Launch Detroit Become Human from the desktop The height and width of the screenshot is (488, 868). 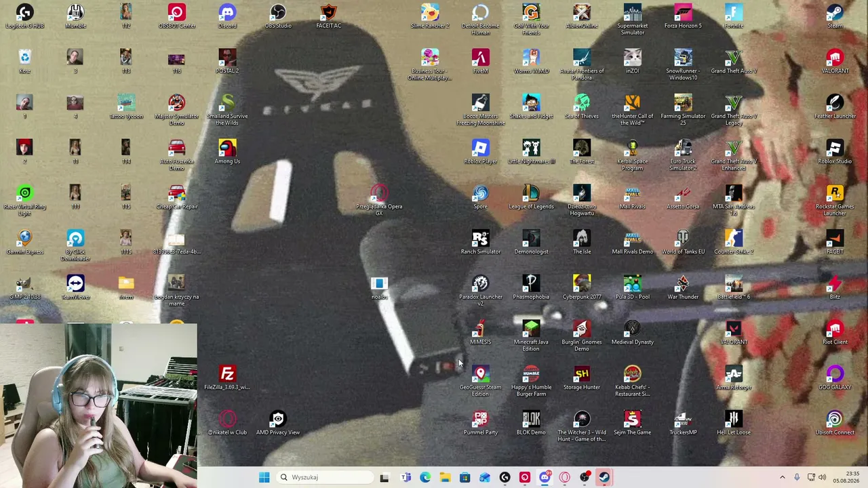tap(480, 20)
